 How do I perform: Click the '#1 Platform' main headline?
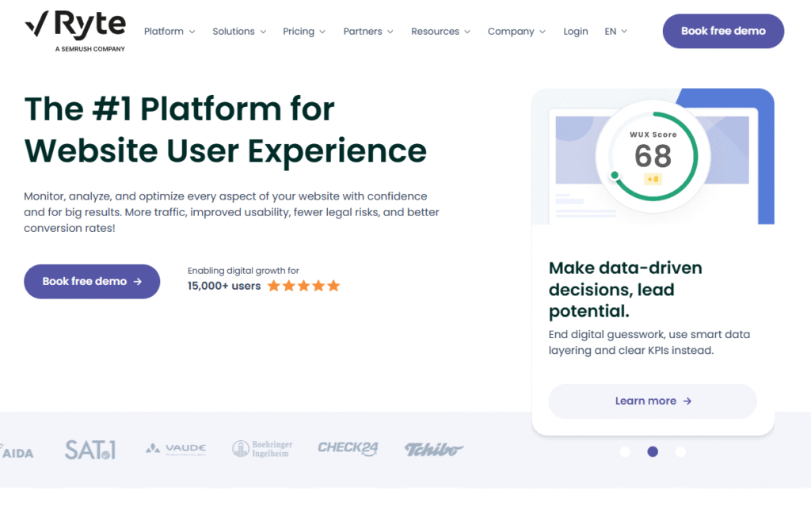(x=226, y=130)
